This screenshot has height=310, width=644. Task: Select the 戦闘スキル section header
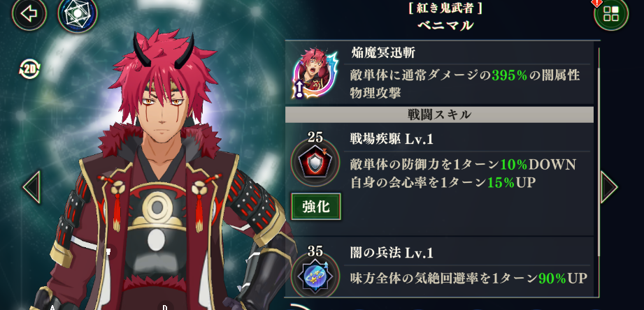[x=439, y=115]
